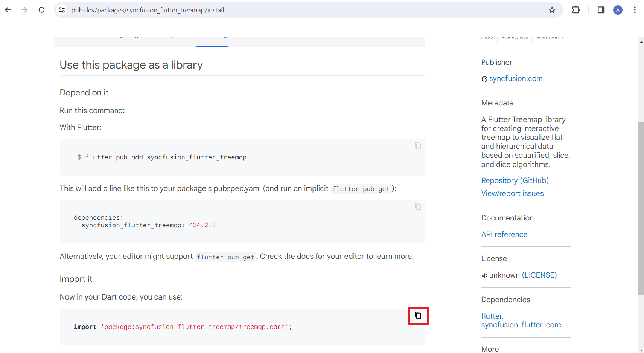The width and height of the screenshot is (644, 353).
Task: Reload the current page
Action: 42,10
